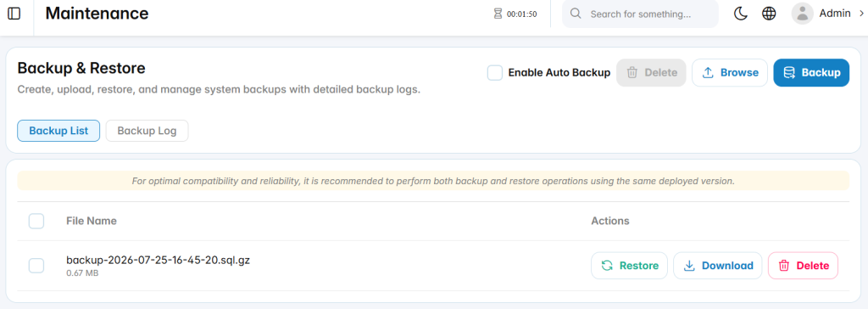
Task: Expand the Admin menu chevron
Action: (x=861, y=14)
